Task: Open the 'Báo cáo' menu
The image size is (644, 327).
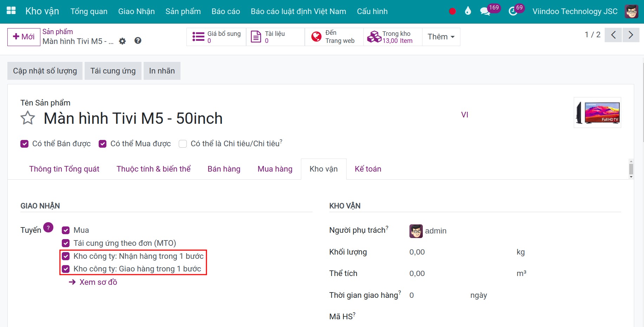Action: tap(225, 11)
